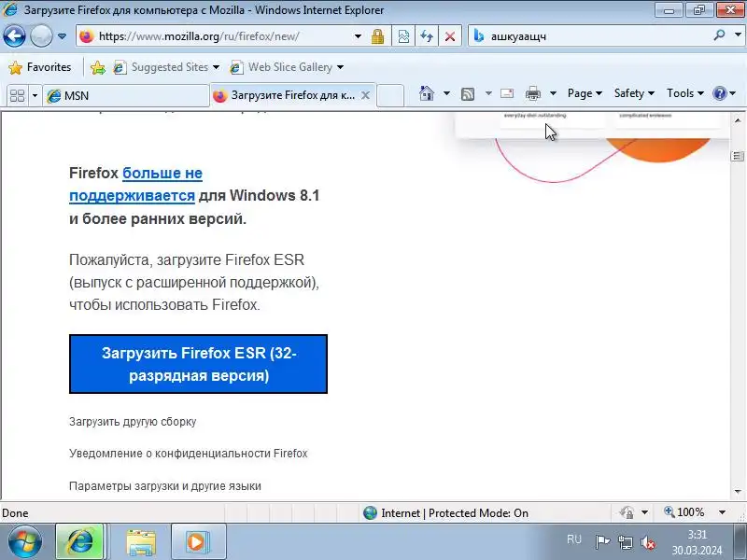Image resolution: width=747 pixels, height=560 pixels.
Task: Close the Загрузите Firefox tab
Action: [365, 95]
